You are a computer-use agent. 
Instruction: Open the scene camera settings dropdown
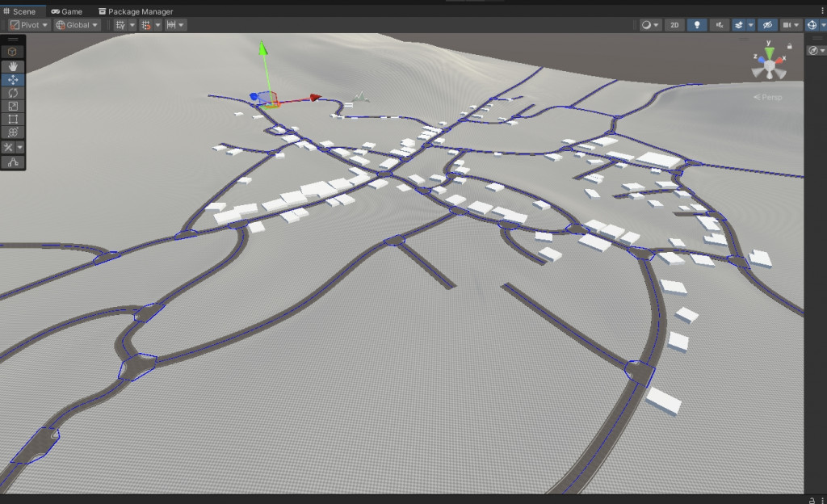(791, 25)
